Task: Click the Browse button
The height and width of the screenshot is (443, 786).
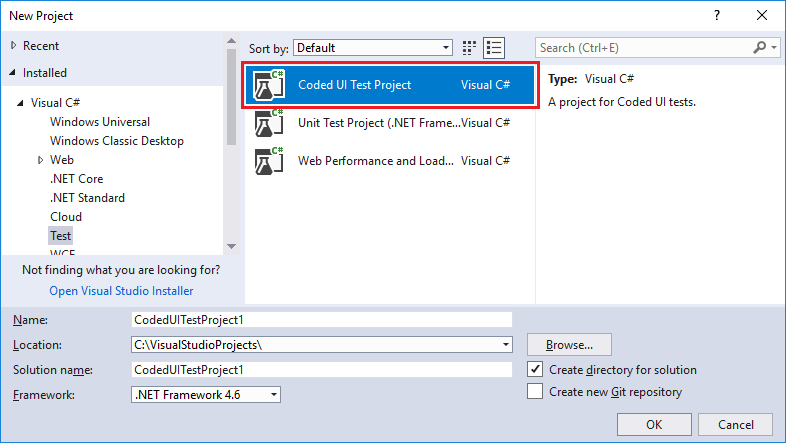Action: (x=569, y=345)
